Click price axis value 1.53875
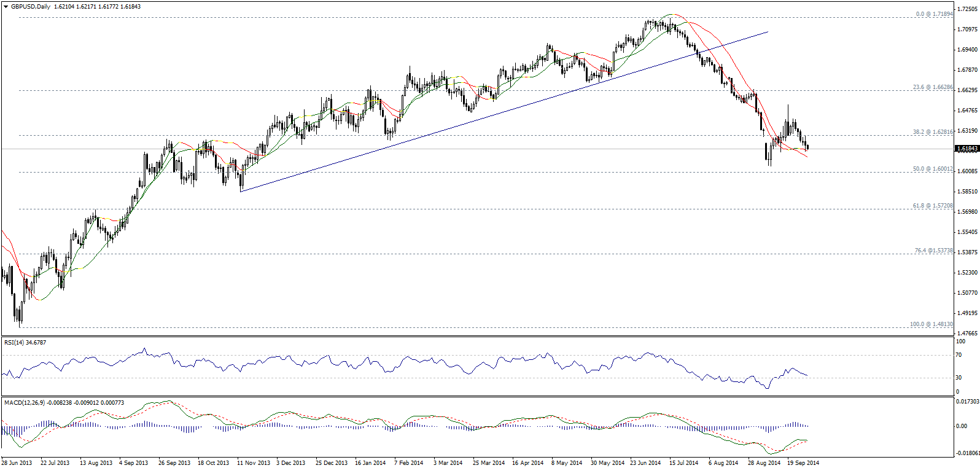This screenshot has width=980, height=468. coord(968,252)
